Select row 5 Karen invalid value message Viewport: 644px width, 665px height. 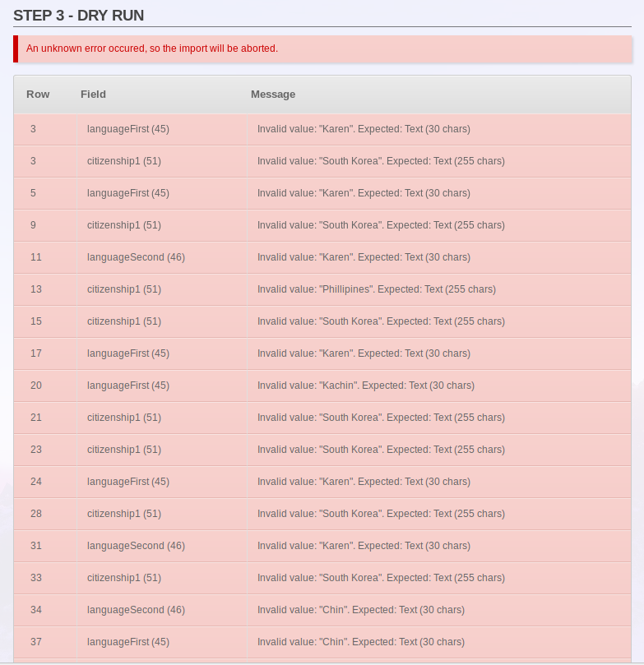click(364, 193)
